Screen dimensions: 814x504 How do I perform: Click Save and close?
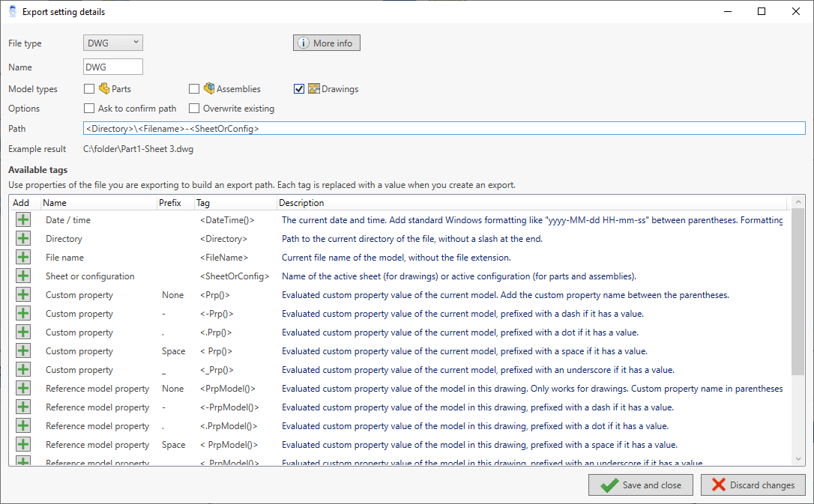coord(641,485)
